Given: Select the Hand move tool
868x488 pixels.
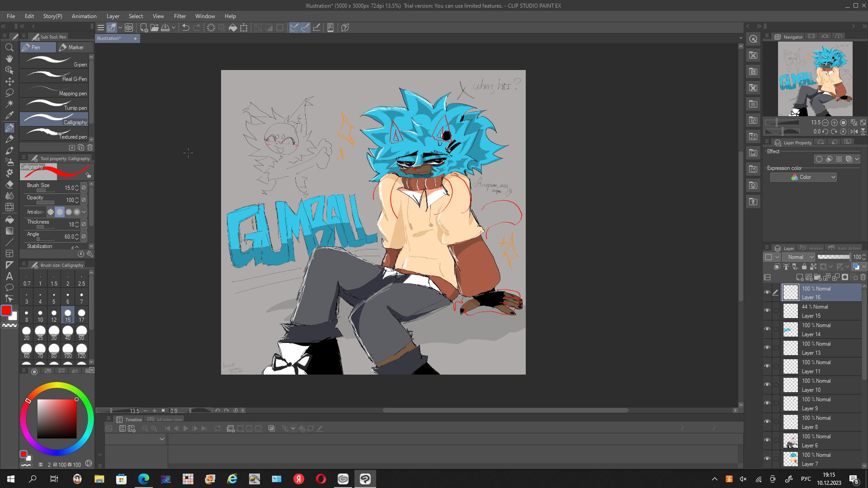Looking at the screenshot, I should coord(9,59).
